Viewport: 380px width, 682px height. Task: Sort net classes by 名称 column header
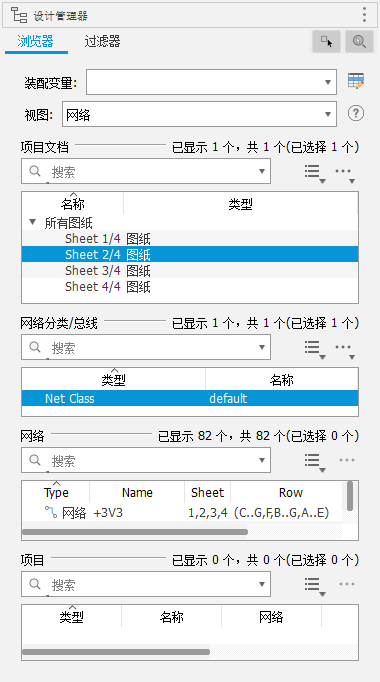282,380
